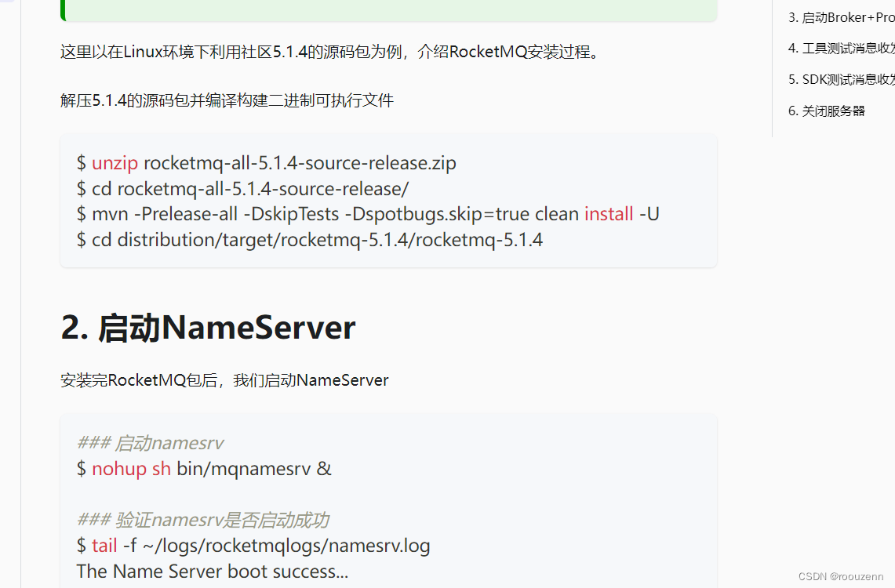Click the sentence 安装完RocketMQ包后，我们启动NameServer
Viewport: 895px width, 588px height.
coord(224,380)
